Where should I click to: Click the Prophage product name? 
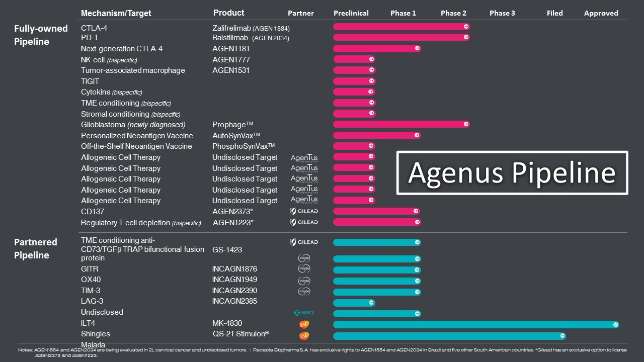click(x=232, y=125)
